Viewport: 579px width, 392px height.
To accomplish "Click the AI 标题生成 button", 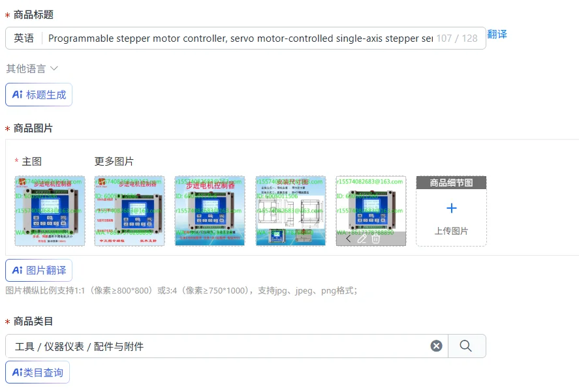I will pos(39,95).
